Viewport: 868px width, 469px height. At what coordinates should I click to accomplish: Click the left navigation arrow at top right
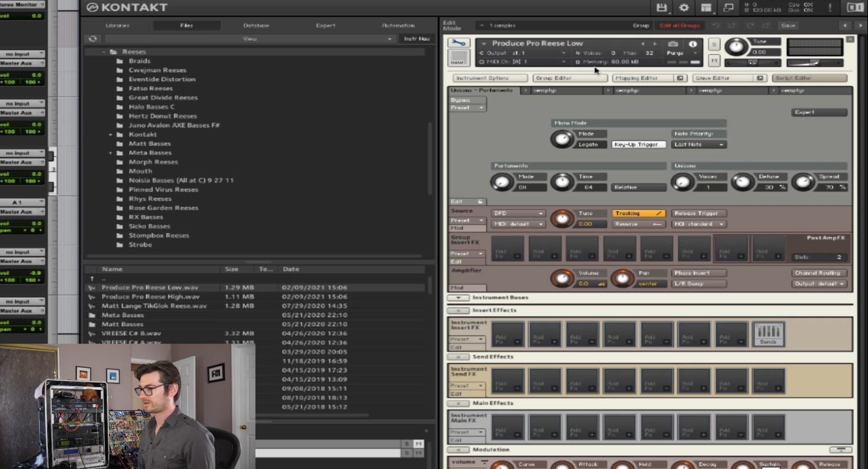click(x=845, y=26)
